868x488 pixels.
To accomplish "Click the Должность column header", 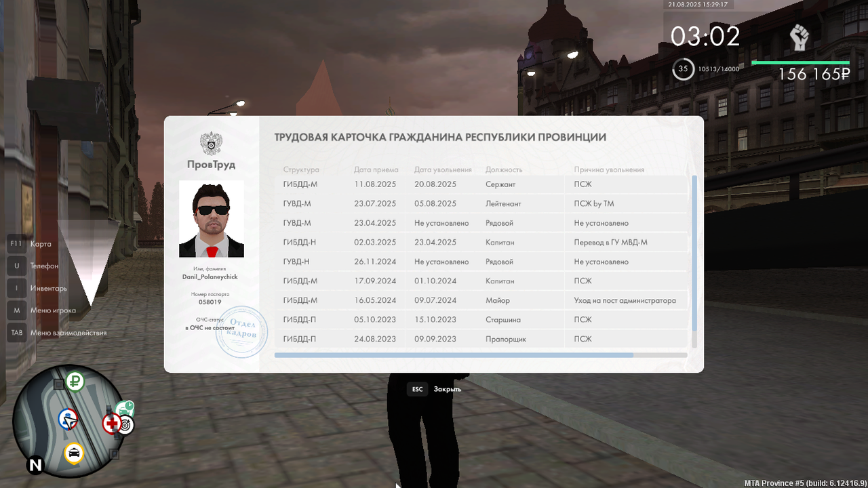I will [x=505, y=169].
